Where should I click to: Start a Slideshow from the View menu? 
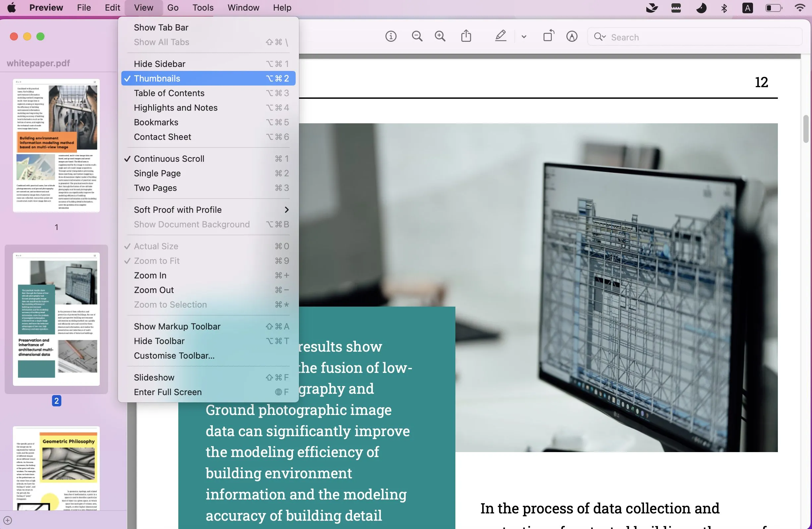tap(154, 377)
